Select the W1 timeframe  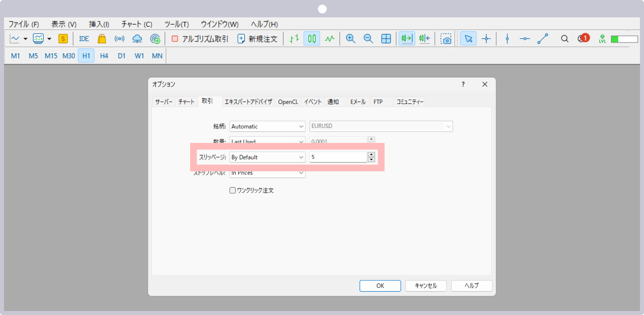(139, 56)
